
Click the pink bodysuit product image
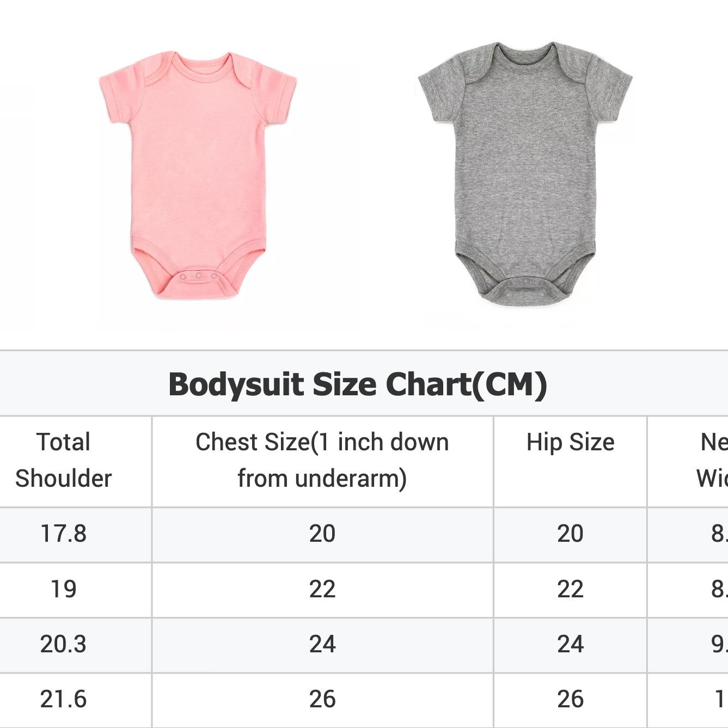coord(197,174)
